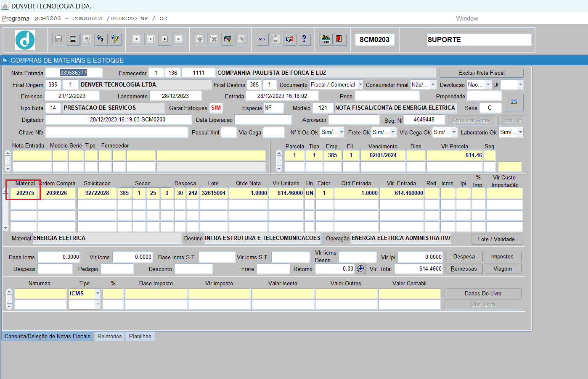Click the Solicitacao cell 92722028
The height and width of the screenshot is (379, 588).
point(97,193)
